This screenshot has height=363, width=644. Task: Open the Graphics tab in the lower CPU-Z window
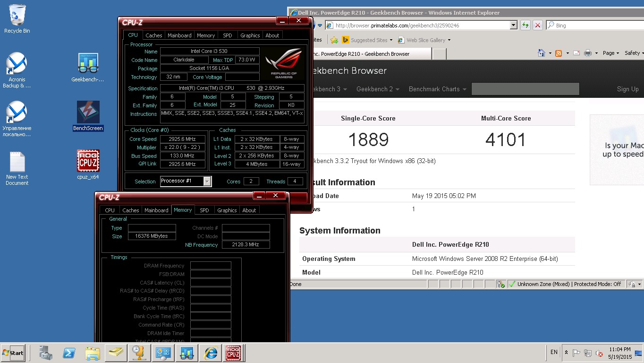pos(227,210)
